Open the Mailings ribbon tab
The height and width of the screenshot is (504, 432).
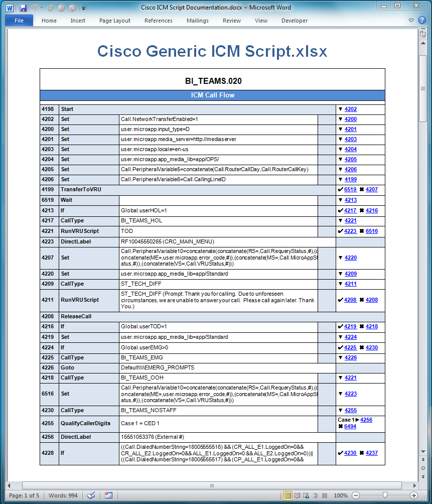[x=198, y=21]
